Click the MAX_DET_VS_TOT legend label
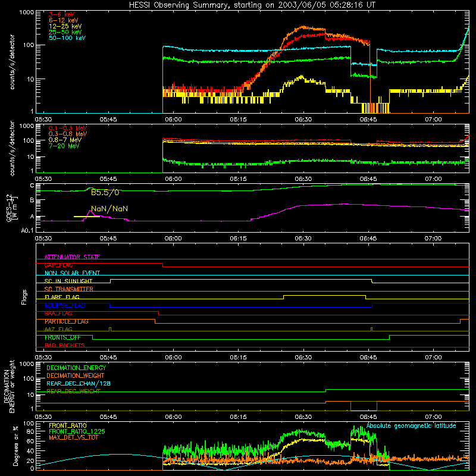Screen dimensions: 476x476 click(x=74, y=437)
